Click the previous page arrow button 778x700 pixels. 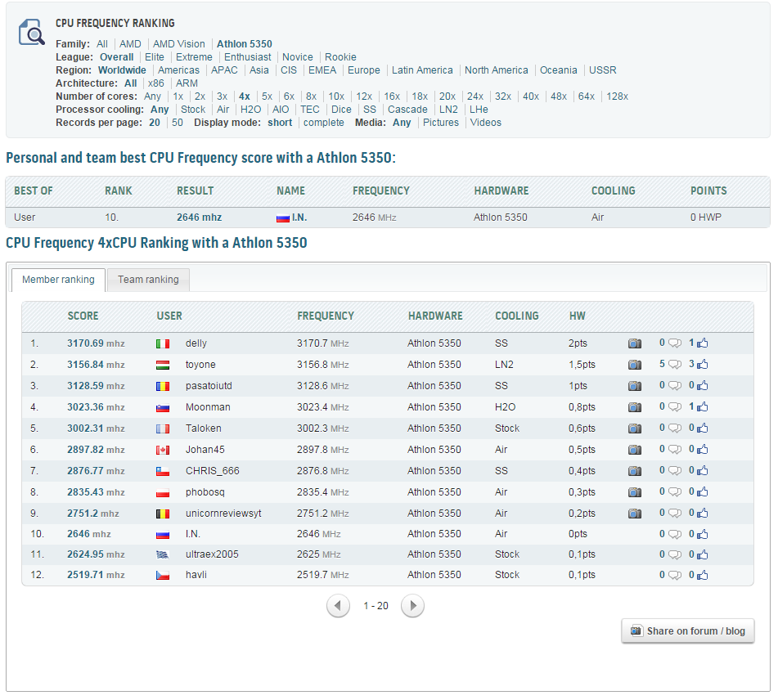339,606
